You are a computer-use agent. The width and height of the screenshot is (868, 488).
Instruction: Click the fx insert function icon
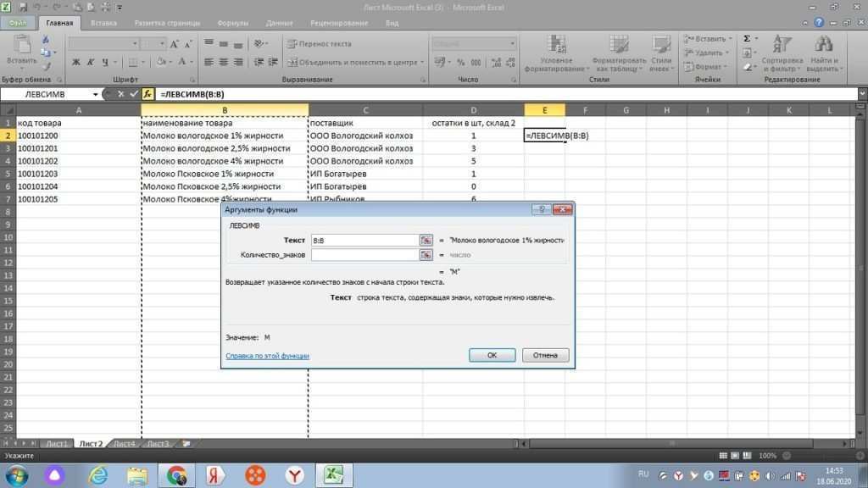tap(147, 94)
